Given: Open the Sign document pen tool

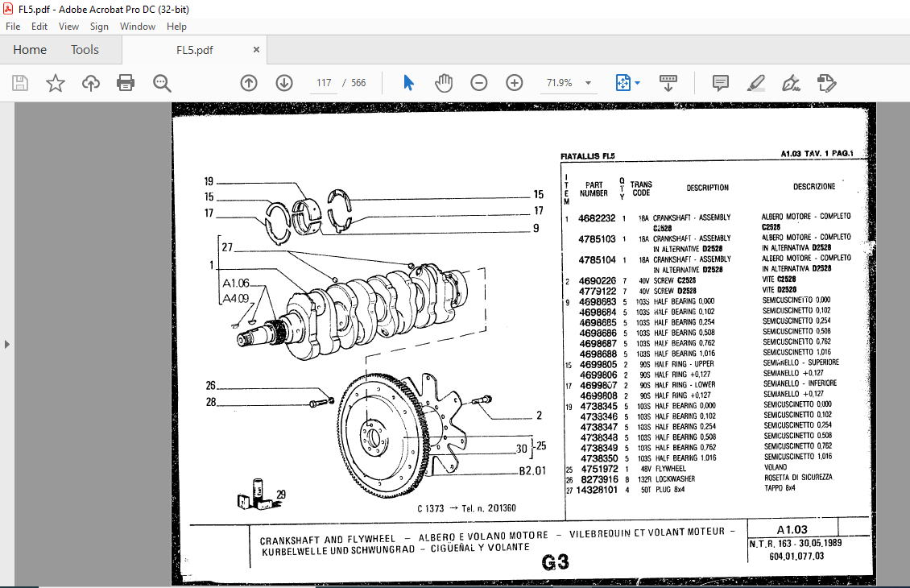Looking at the screenshot, I should coord(791,83).
